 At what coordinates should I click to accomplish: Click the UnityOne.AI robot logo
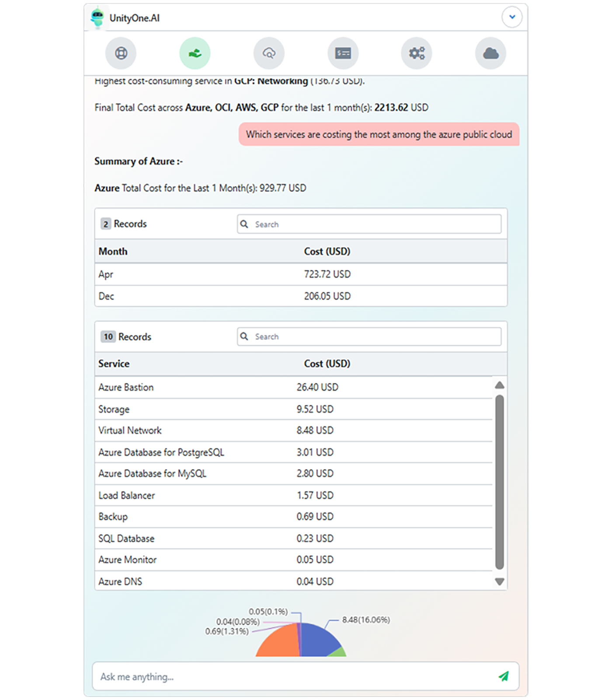pyautogui.click(x=97, y=18)
